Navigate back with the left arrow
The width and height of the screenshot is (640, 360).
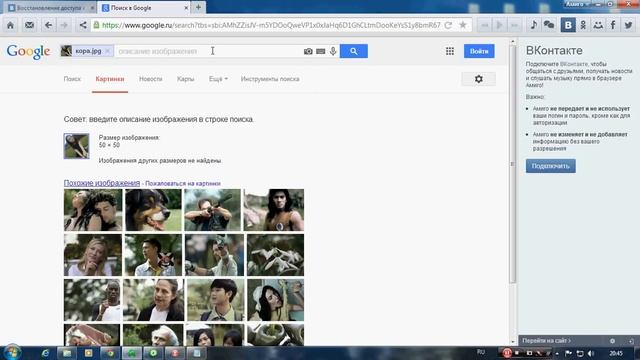48,25
